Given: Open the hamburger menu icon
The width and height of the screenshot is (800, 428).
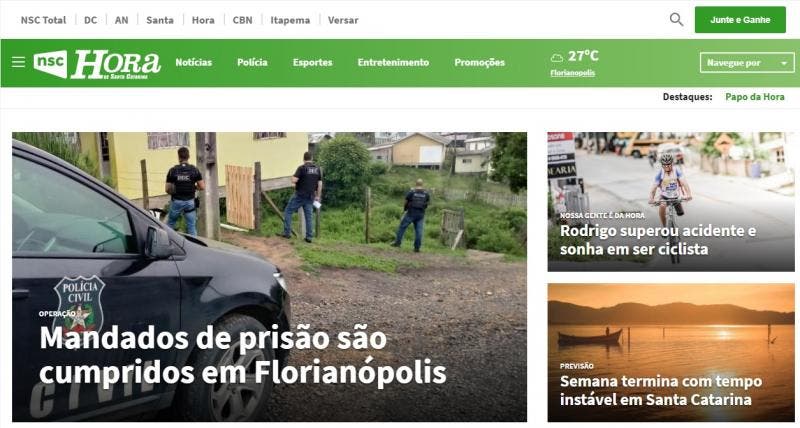Looking at the screenshot, I should click(18, 62).
